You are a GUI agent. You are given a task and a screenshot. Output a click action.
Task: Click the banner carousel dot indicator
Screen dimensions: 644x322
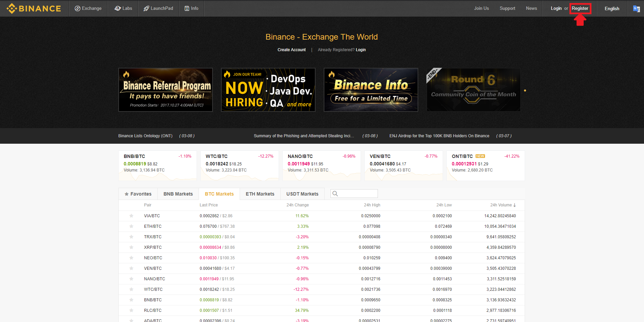[x=525, y=90]
